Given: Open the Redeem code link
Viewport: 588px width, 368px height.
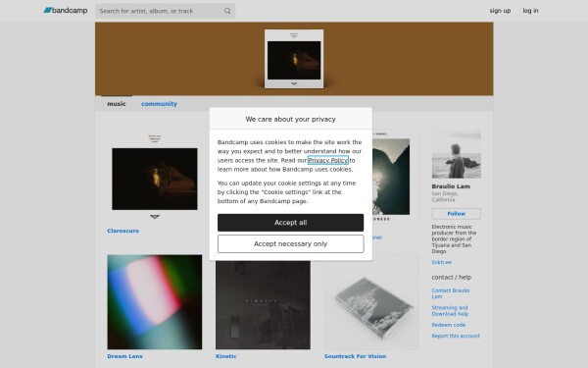Looking at the screenshot, I should click(449, 325).
